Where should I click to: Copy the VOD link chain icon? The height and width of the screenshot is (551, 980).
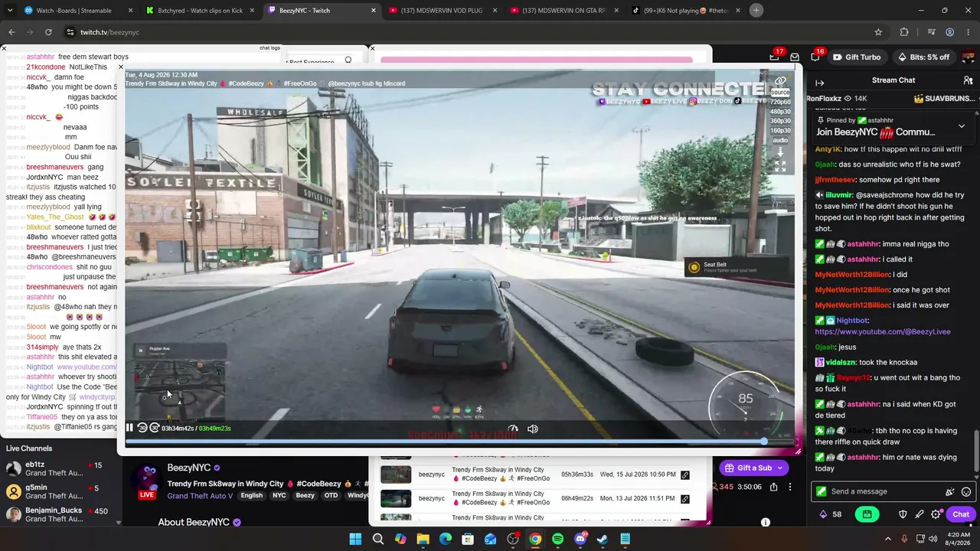click(x=780, y=81)
